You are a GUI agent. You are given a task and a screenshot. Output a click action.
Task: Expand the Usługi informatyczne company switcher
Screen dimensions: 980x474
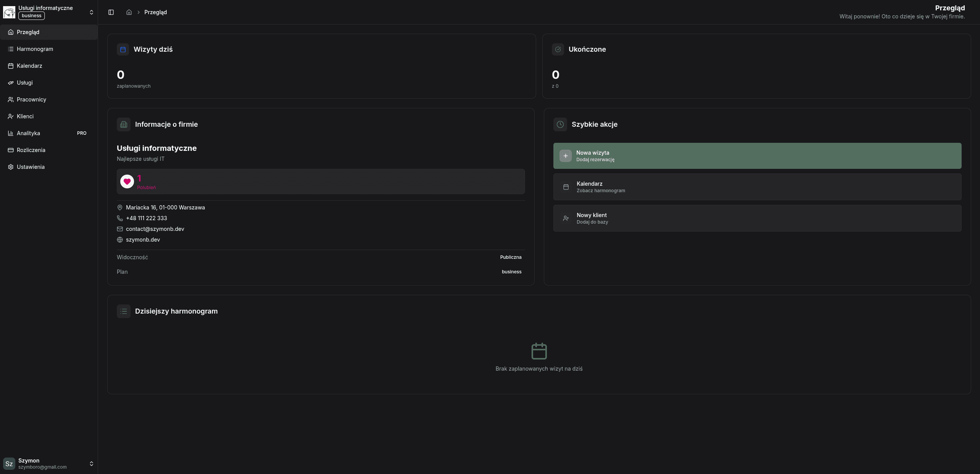(49, 12)
